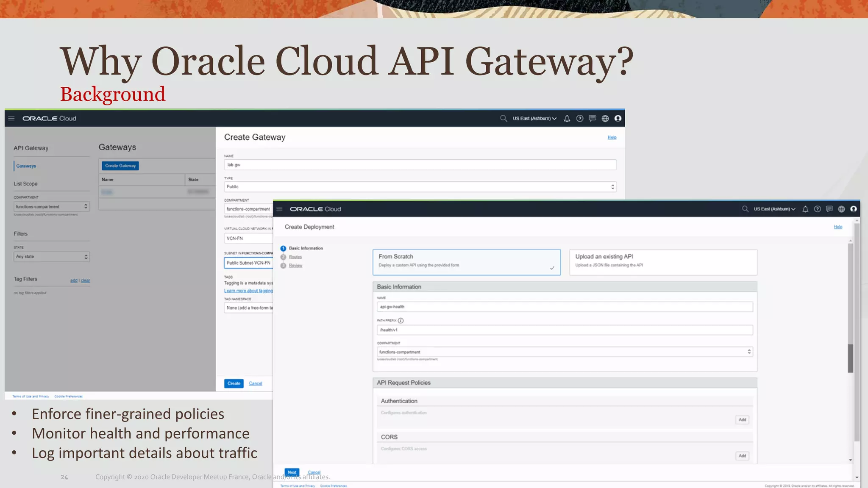Click language globe icon in Create Deployment window
868x488 pixels.
click(842, 209)
